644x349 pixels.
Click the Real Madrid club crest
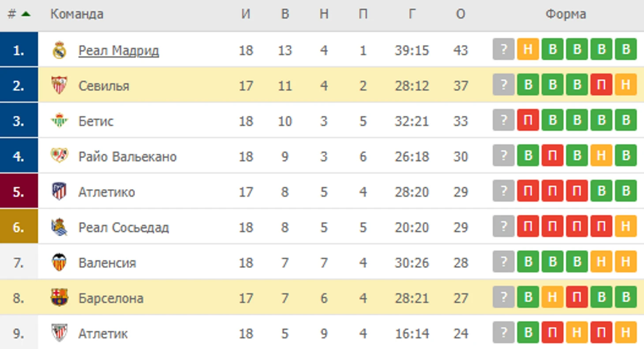coord(59,50)
